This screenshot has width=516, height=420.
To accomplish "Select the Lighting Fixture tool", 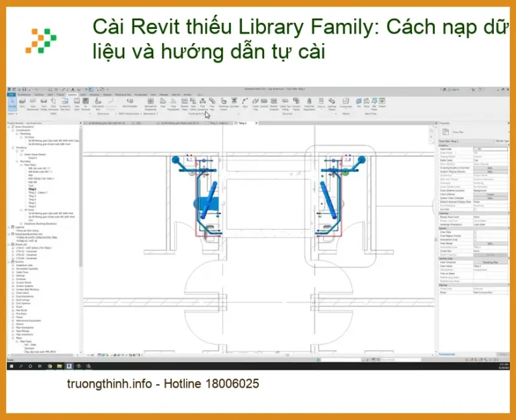I will coord(332,103).
